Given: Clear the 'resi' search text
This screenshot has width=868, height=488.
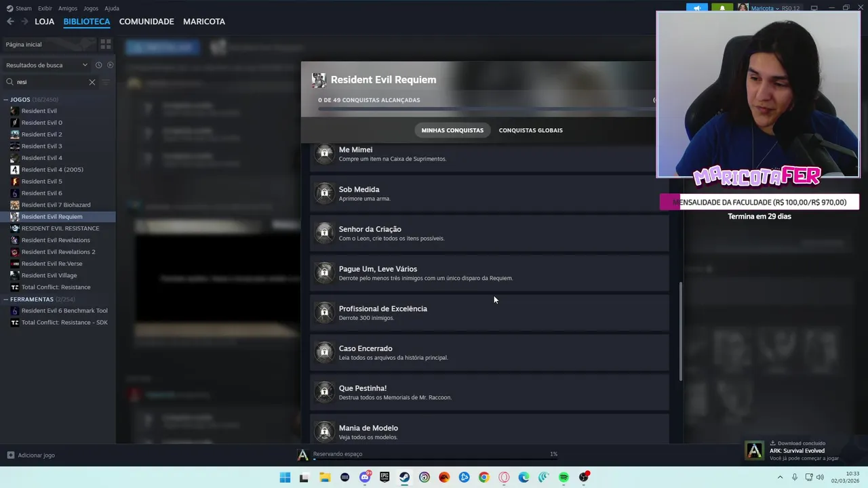Looking at the screenshot, I should [92, 82].
